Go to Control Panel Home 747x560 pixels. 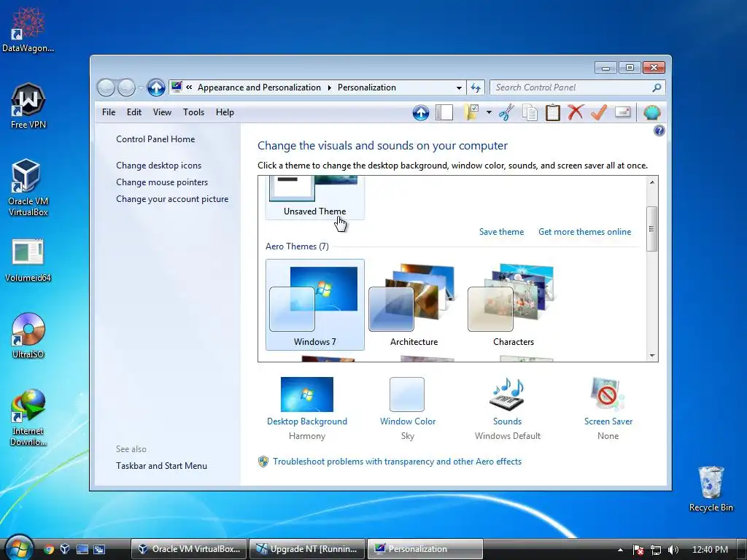pos(155,139)
